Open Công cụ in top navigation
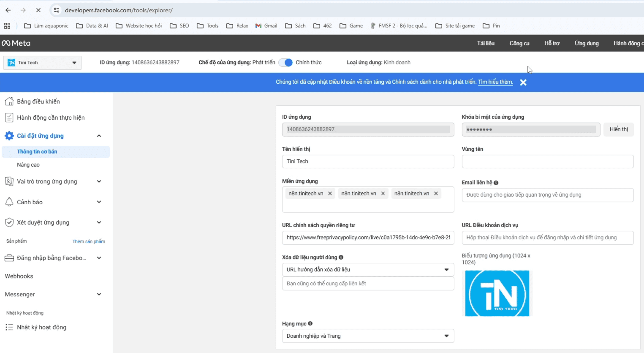Image resolution: width=644 pixels, height=353 pixels. click(x=519, y=43)
